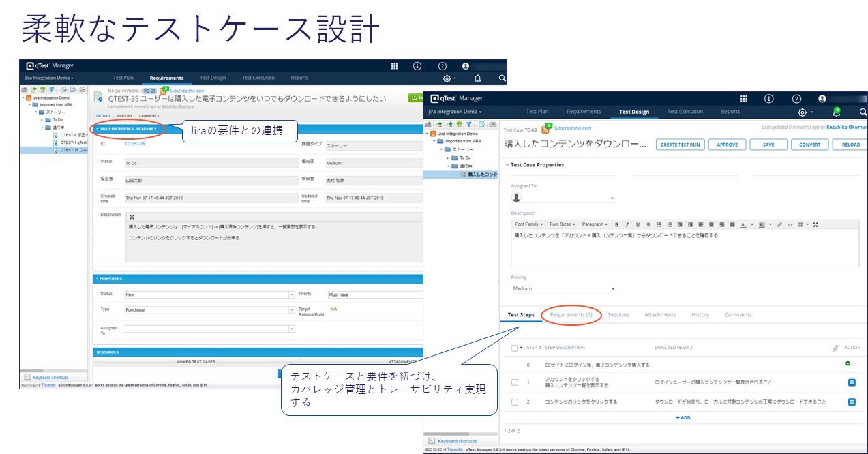Check the step 1 checkbox

point(515,382)
